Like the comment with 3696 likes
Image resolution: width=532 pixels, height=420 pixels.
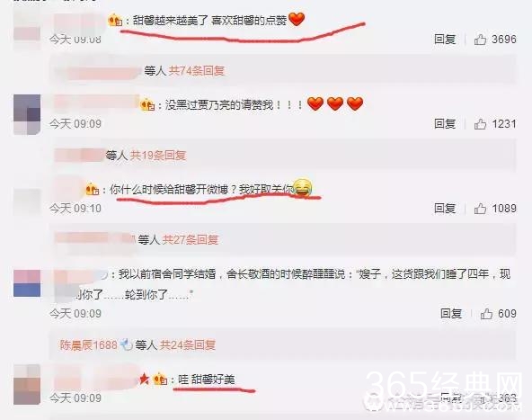[x=480, y=40]
